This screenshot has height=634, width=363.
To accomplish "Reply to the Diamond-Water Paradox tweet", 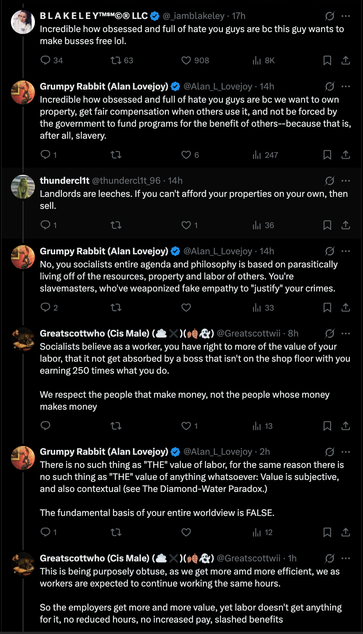I will coord(45,533).
